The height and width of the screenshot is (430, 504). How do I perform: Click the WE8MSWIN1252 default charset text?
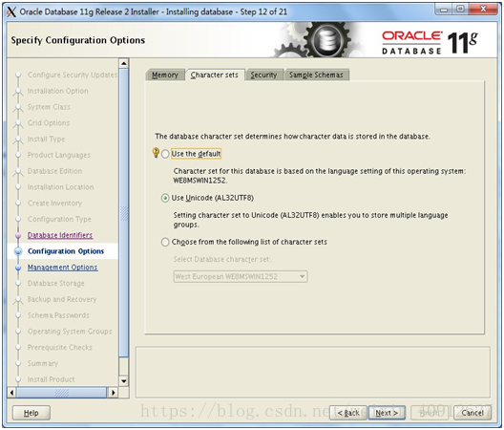[x=200, y=181]
